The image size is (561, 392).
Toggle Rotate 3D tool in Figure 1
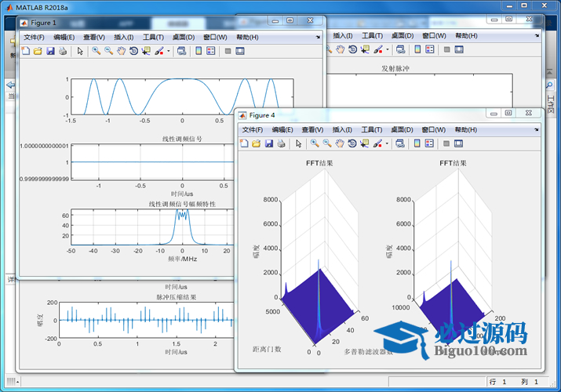click(133, 51)
